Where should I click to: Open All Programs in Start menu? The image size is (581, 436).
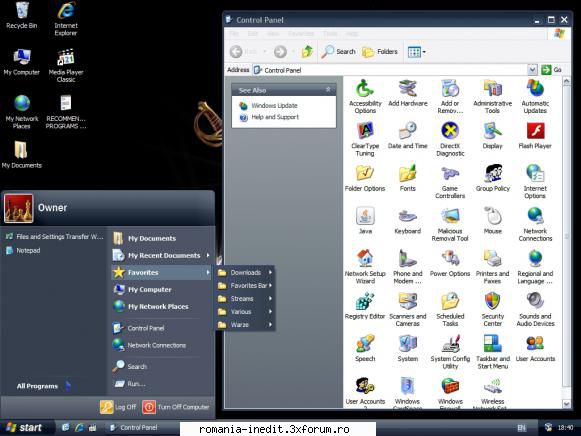coord(44,386)
